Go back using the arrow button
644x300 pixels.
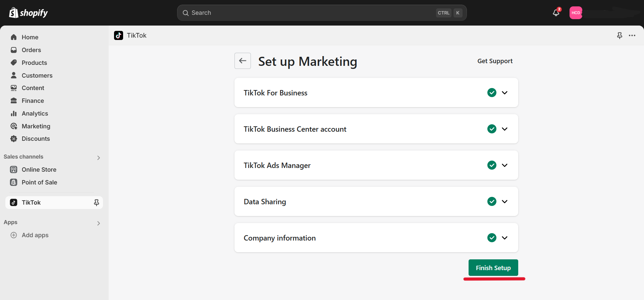click(x=243, y=61)
